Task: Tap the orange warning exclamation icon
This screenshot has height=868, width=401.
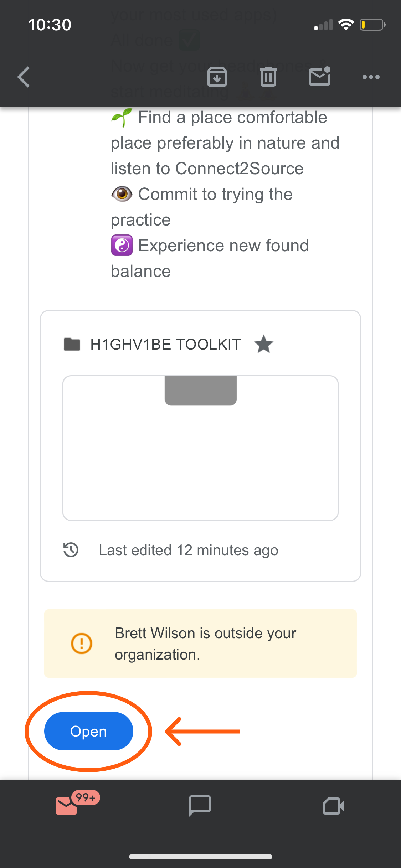Action: tap(82, 644)
